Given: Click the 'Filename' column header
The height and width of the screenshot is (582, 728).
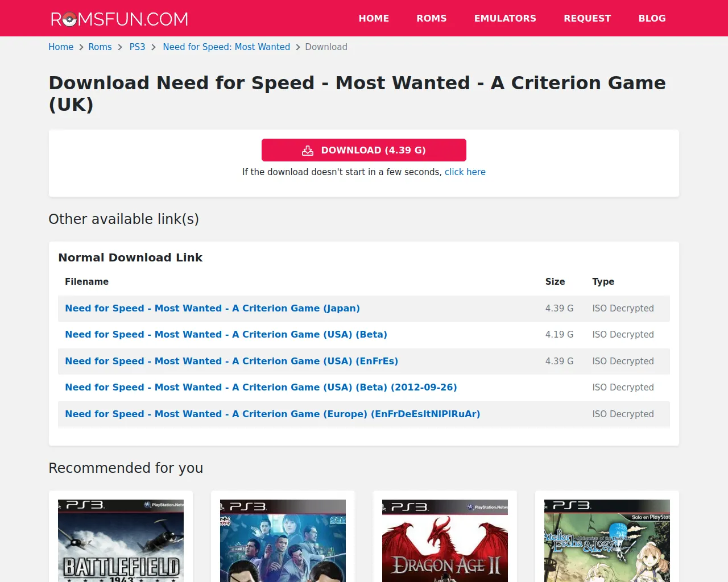Looking at the screenshot, I should pyautogui.click(x=86, y=282).
